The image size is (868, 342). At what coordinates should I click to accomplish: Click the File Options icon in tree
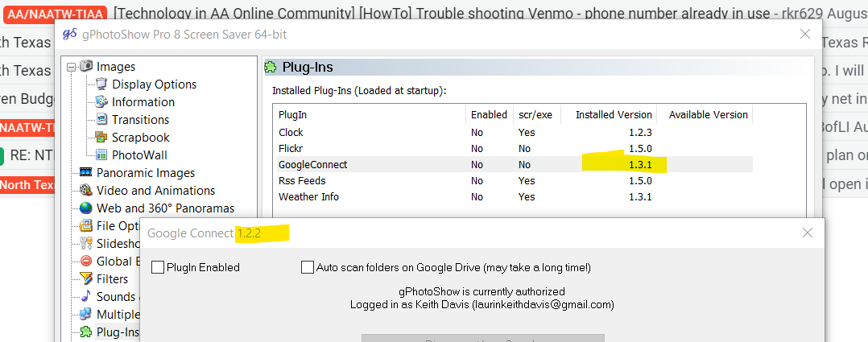point(86,226)
